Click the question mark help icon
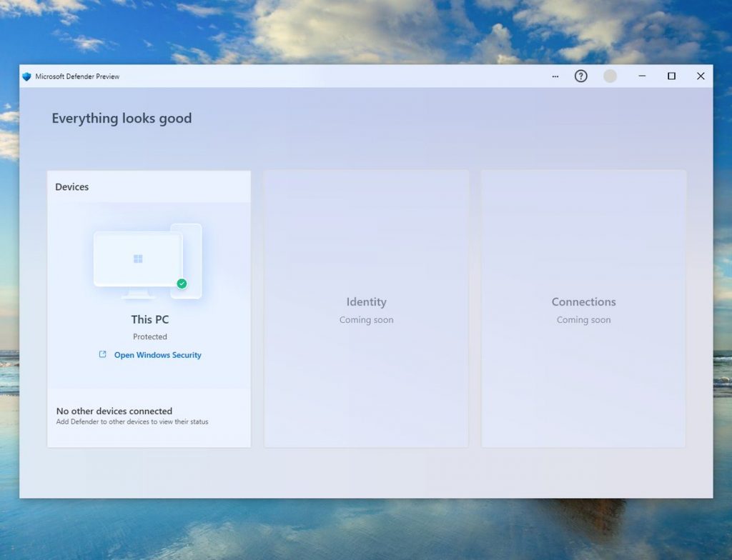The height and width of the screenshot is (560, 732). coord(581,76)
